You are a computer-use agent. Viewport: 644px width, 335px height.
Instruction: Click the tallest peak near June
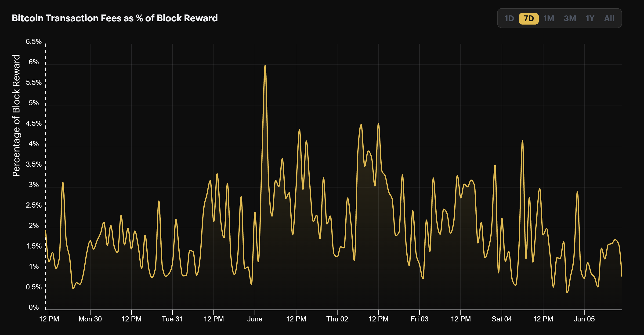point(265,65)
